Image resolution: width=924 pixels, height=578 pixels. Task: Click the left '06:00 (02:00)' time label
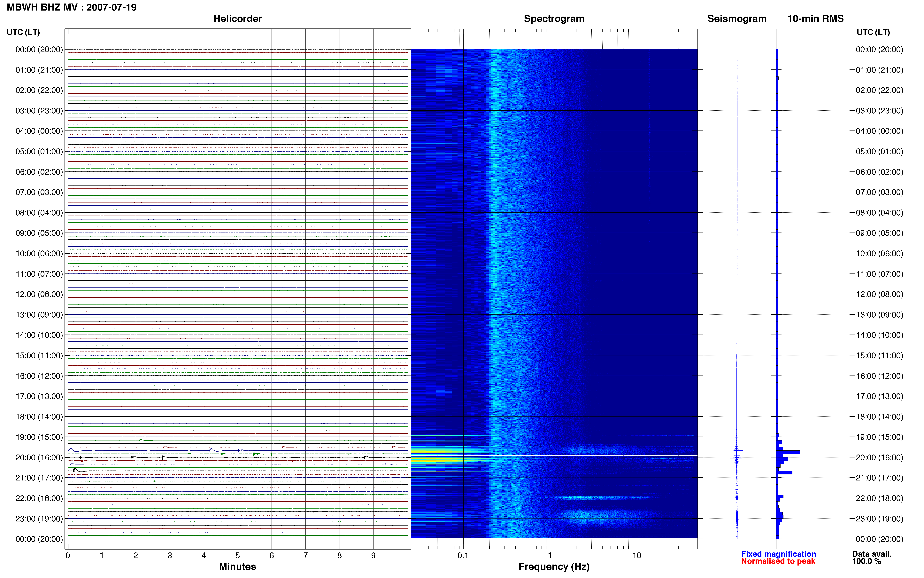point(39,172)
